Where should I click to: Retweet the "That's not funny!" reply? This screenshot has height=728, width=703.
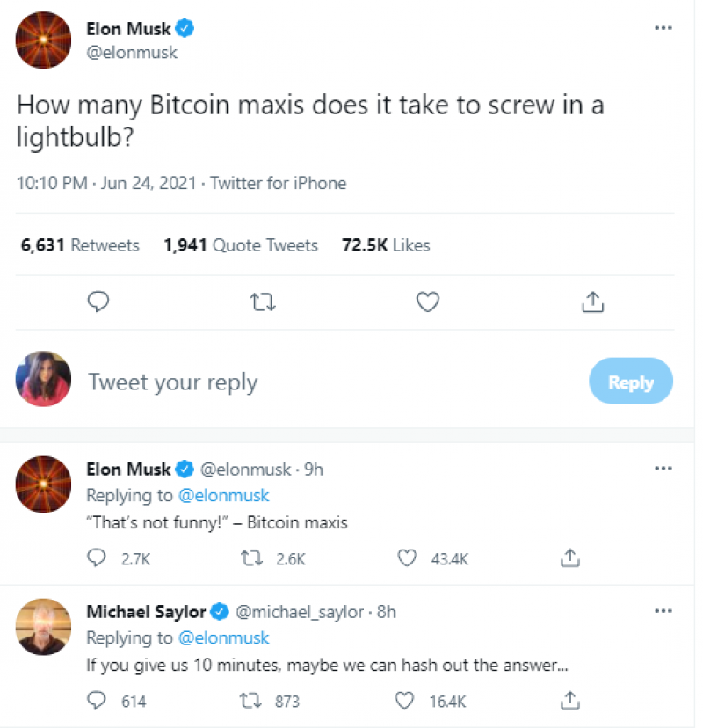click(x=250, y=557)
